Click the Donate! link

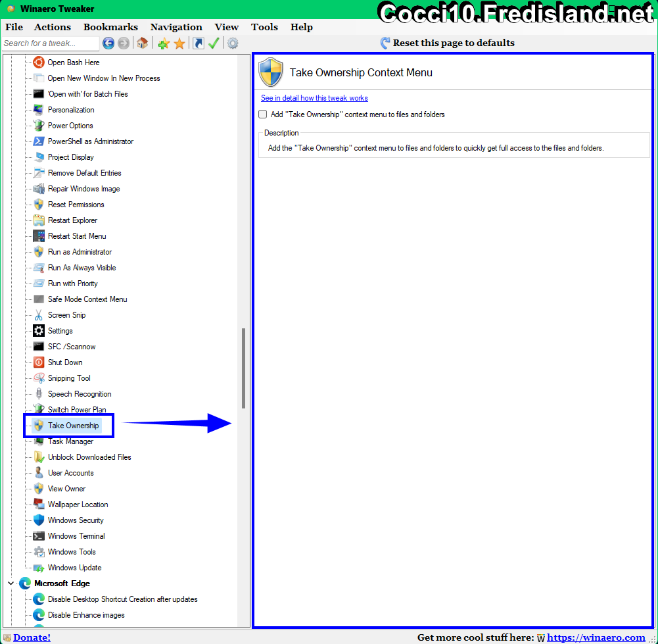(x=32, y=637)
